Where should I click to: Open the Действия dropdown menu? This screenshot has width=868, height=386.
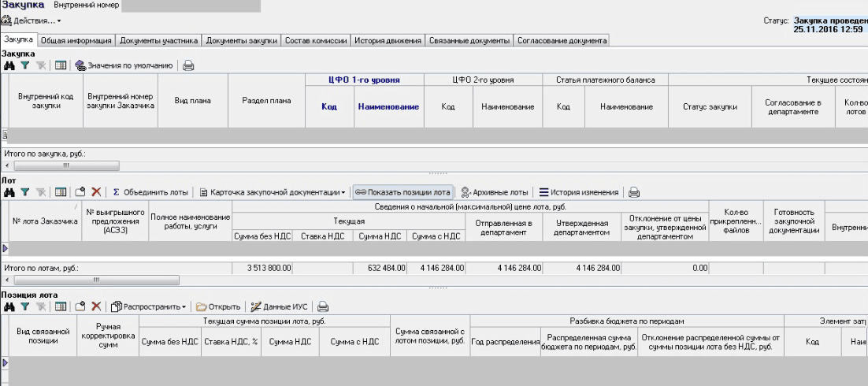click(33, 20)
